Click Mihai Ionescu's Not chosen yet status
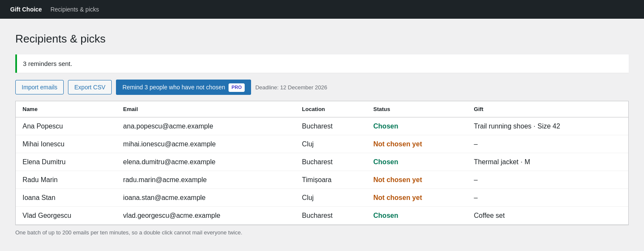Viewport: 644px width, 251px height. point(398,144)
